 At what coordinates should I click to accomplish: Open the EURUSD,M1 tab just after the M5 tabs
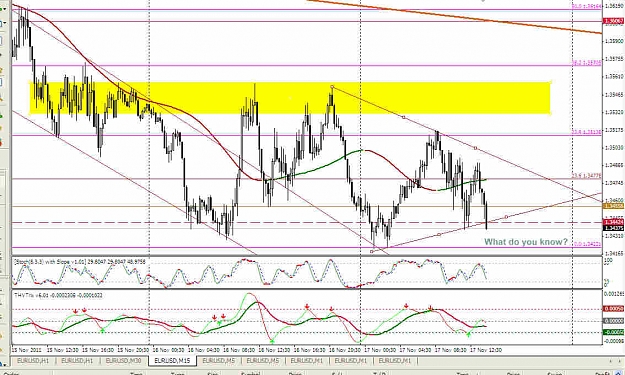pyautogui.click(x=306, y=361)
